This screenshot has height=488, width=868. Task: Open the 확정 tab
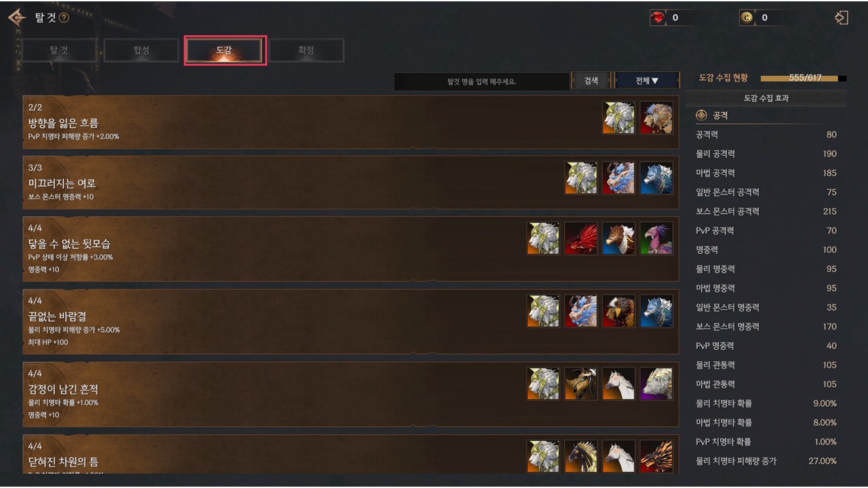[x=307, y=50]
